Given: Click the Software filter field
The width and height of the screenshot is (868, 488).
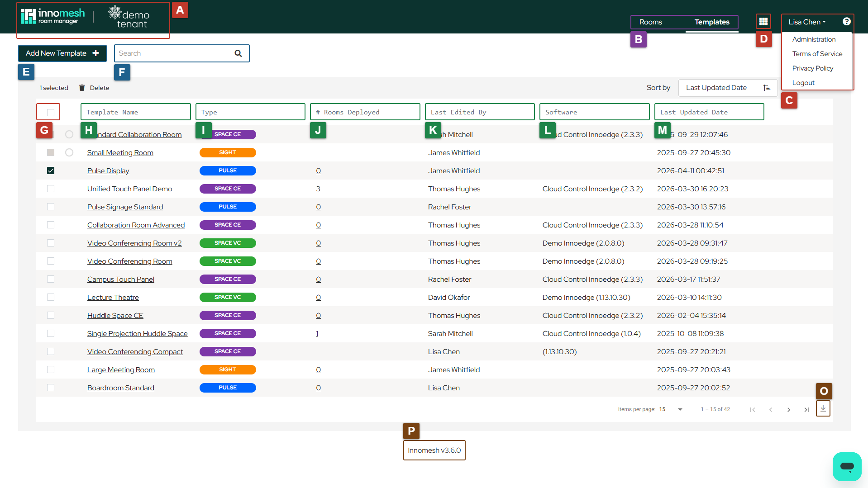Looking at the screenshot, I should click(595, 112).
